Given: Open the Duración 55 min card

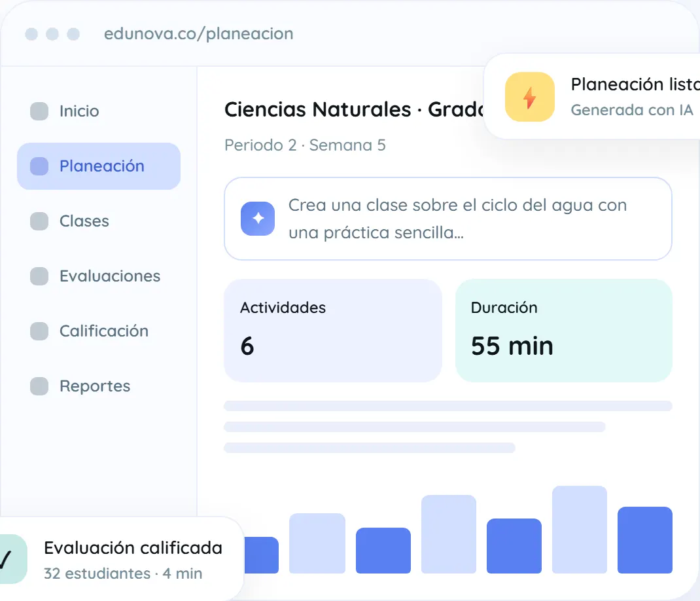Looking at the screenshot, I should (x=564, y=331).
